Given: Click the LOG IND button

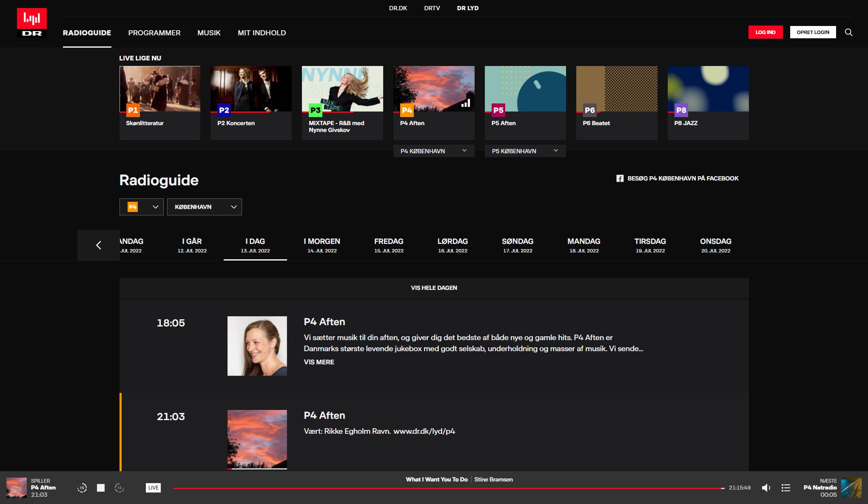Looking at the screenshot, I should coord(766,32).
